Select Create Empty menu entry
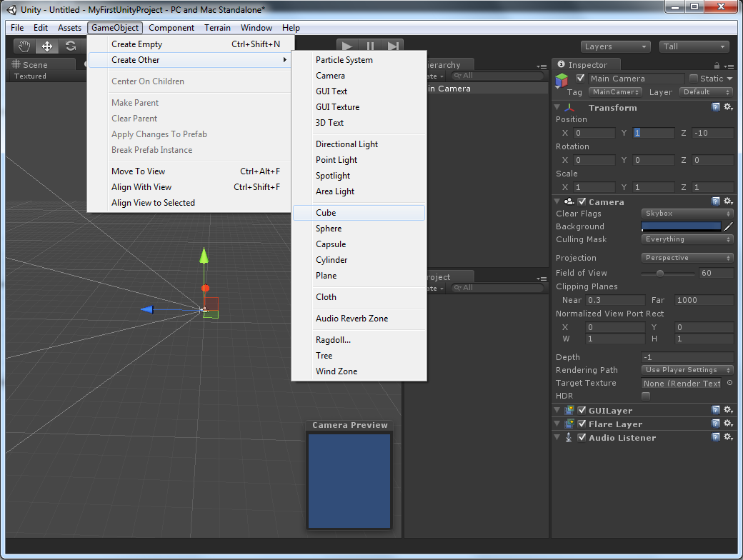 [191, 44]
